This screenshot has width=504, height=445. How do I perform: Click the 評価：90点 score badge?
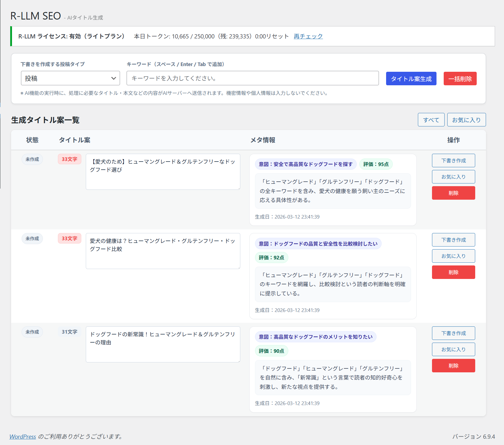pos(271,351)
